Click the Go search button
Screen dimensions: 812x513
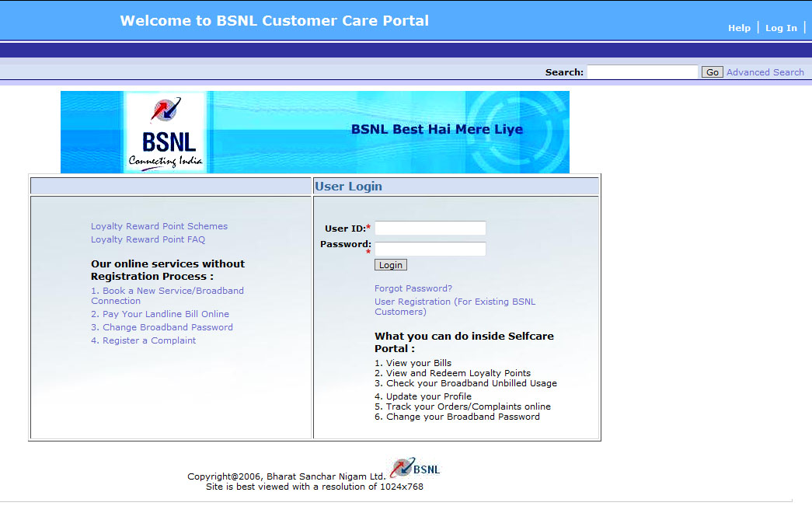pos(712,72)
